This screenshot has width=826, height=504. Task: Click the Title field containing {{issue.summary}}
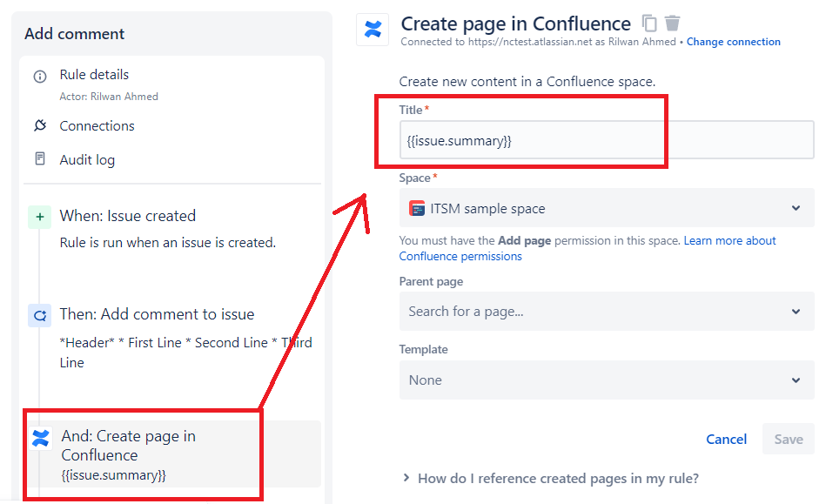pos(607,140)
